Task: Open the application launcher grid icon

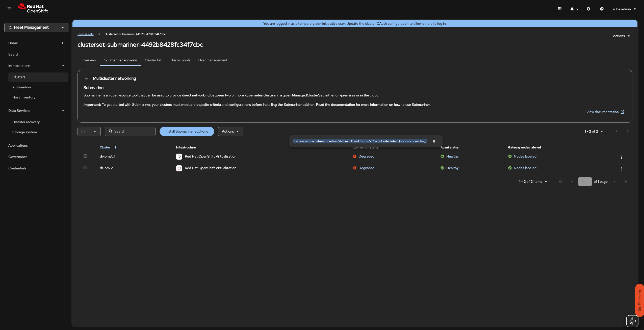Action: pos(560,9)
